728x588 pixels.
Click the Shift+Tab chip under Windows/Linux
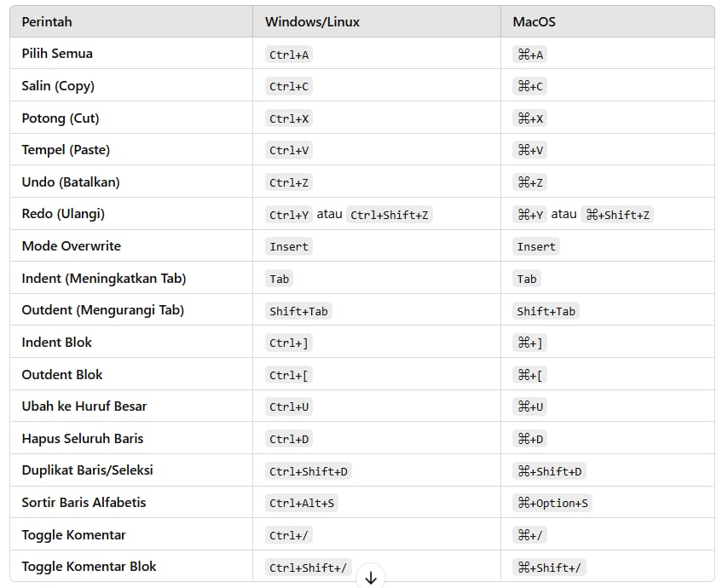(298, 311)
